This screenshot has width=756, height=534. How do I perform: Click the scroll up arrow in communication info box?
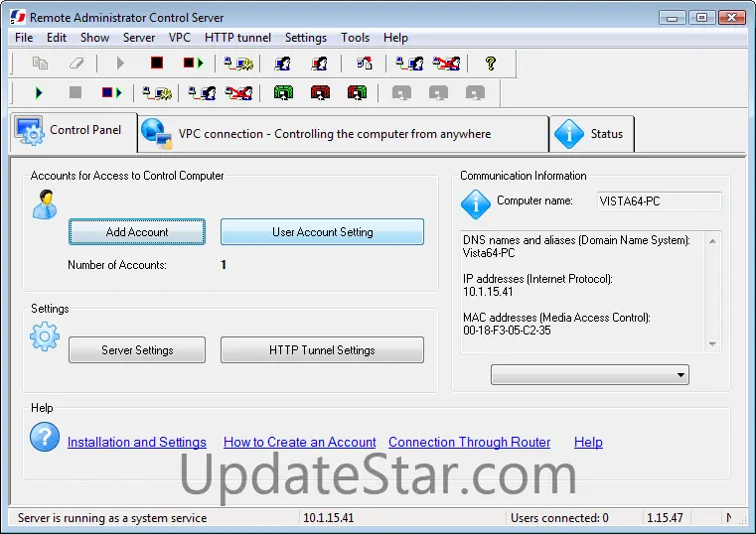pos(712,241)
